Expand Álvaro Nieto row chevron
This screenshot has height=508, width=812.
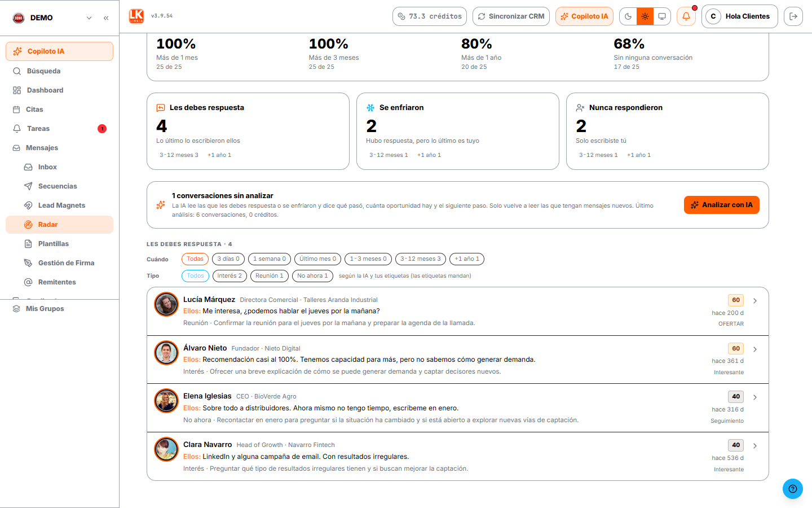pyautogui.click(x=755, y=349)
